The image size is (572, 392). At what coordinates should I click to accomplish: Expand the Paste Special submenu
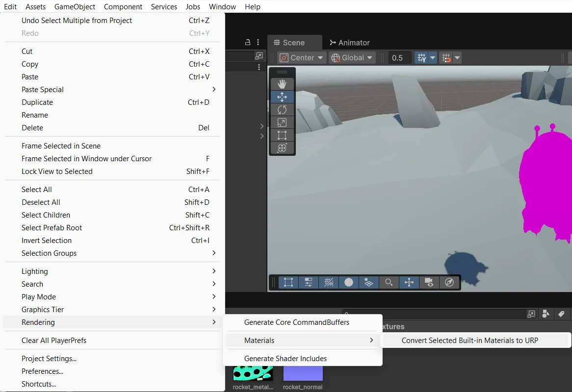[x=112, y=90]
